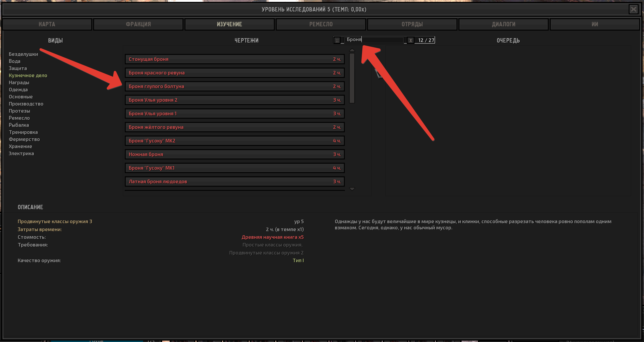Choose the Электрика category
This screenshot has width=644, height=342.
pos(21,153)
